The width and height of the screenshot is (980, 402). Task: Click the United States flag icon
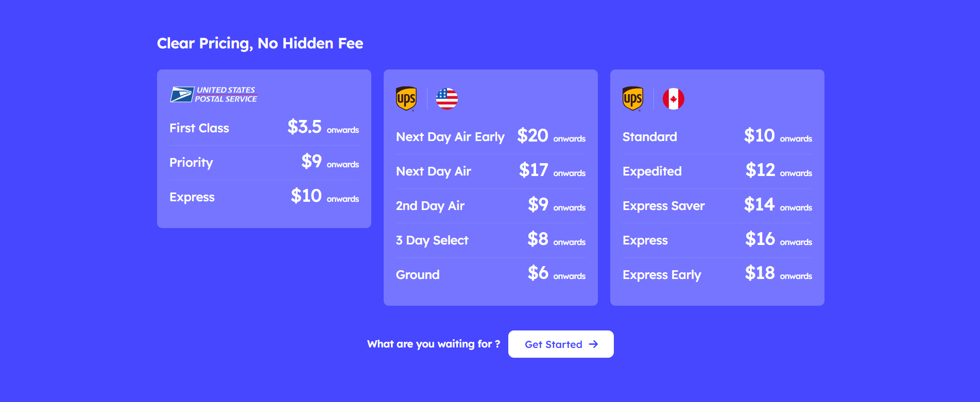447,99
